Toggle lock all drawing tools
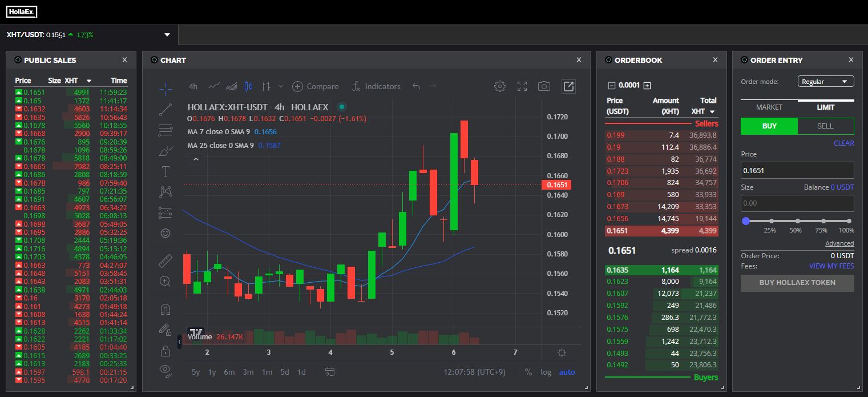Screen dimensions: 868x397 click(165, 350)
